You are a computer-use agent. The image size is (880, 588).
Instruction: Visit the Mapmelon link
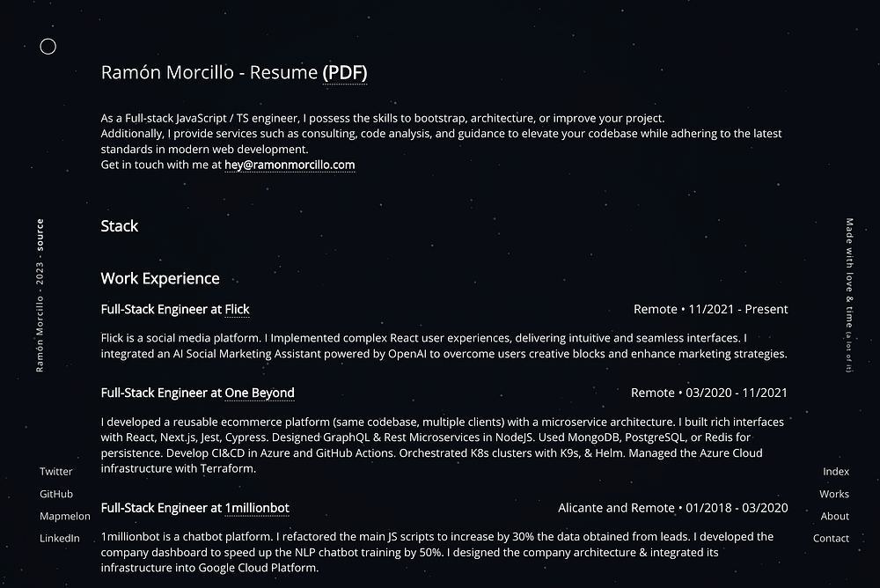[65, 516]
